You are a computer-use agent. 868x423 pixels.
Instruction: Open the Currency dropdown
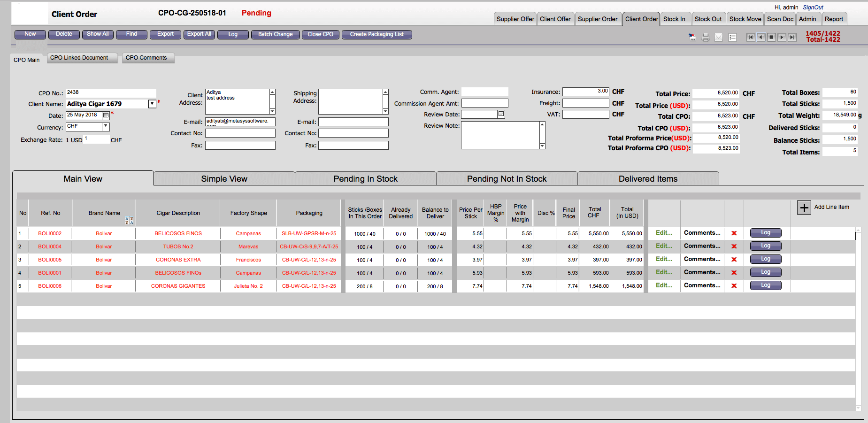pos(106,127)
